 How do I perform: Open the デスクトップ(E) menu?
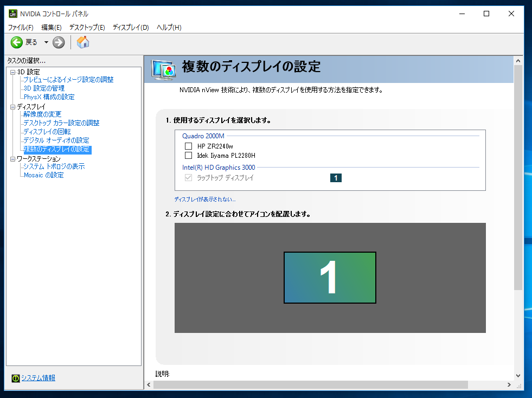[87, 28]
